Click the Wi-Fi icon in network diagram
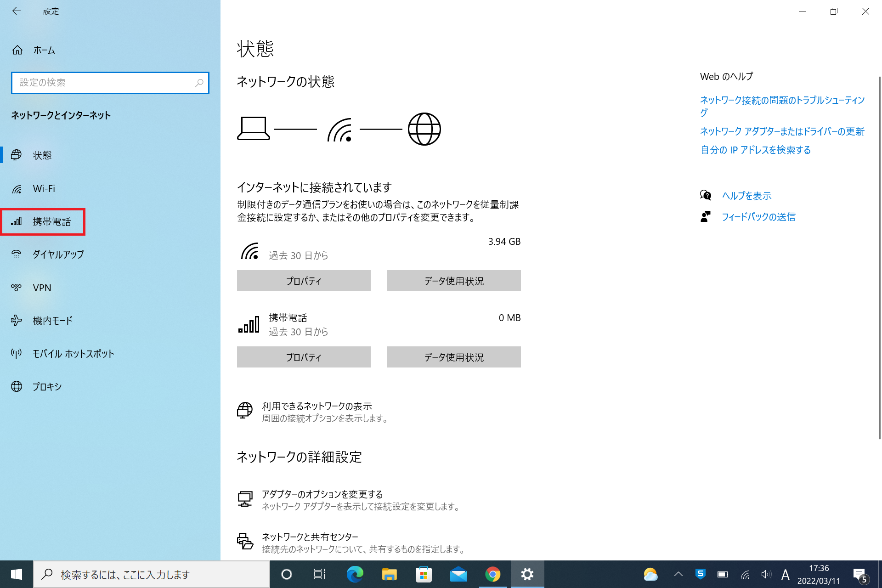Screen dimensions: 882x588 click(x=340, y=130)
